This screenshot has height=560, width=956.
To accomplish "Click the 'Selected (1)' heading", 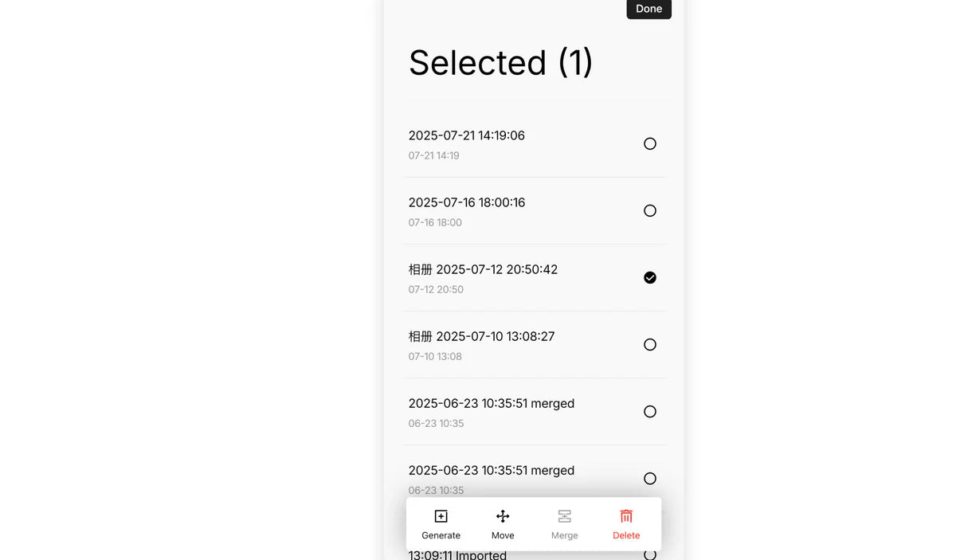I will [500, 63].
